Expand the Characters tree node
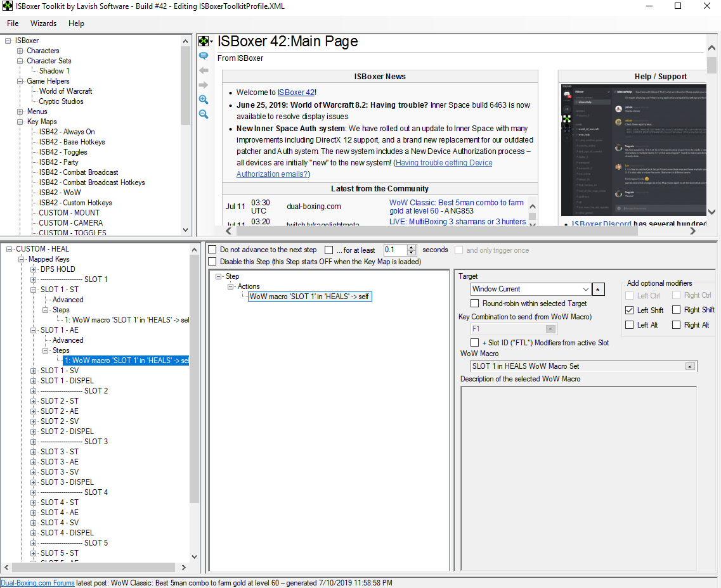 [x=20, y=51]
